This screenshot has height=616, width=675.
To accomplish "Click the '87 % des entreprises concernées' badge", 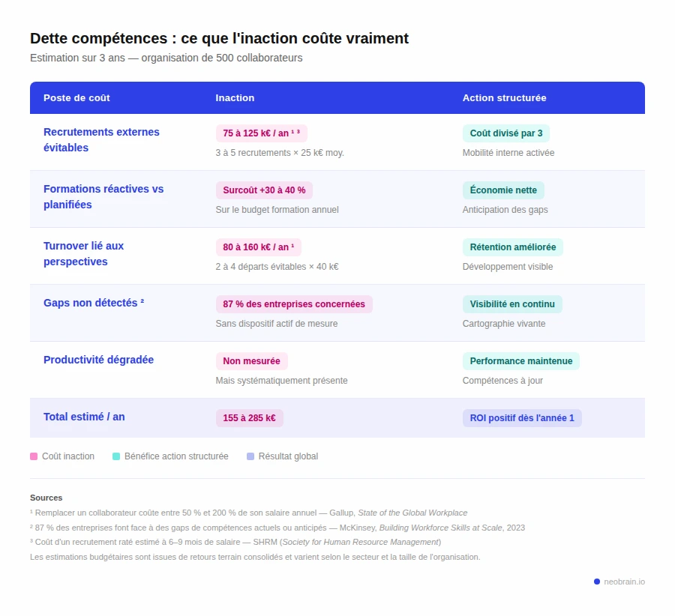I will click(293, 304).
